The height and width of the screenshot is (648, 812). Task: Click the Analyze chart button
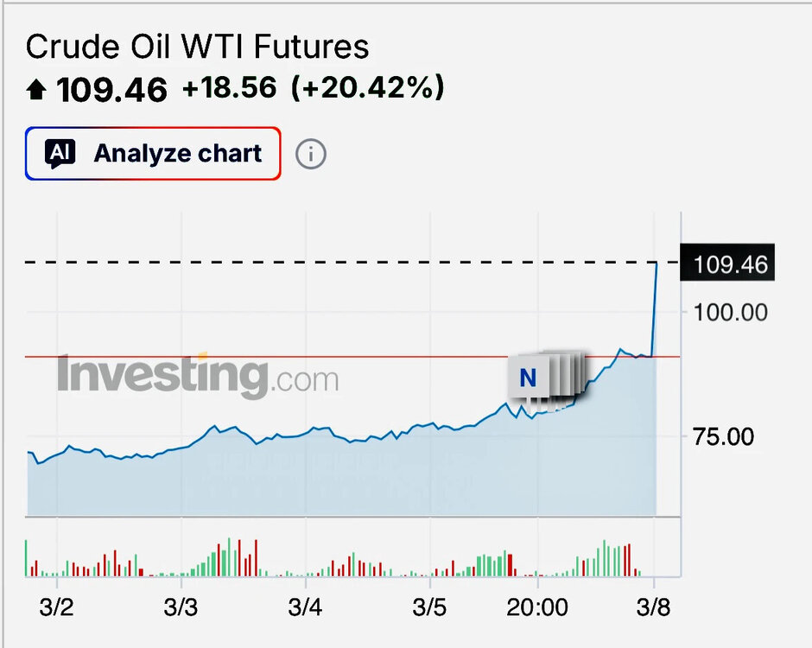click(x=153, y=153)
